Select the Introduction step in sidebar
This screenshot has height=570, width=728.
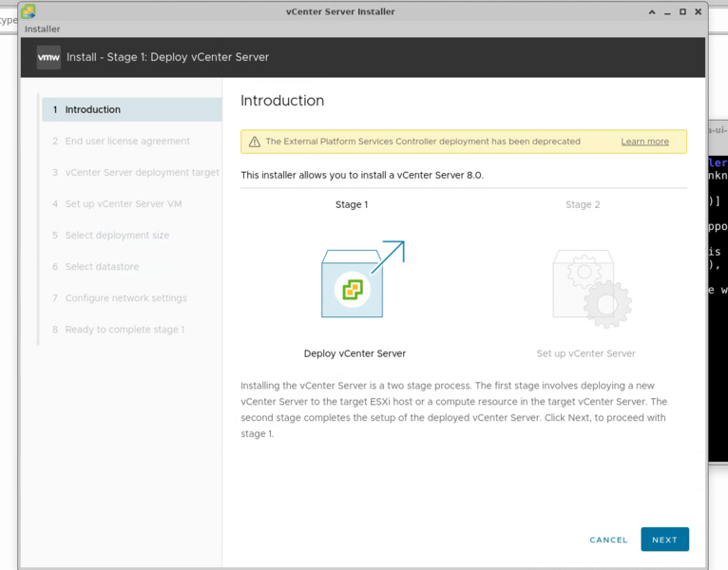[x=132, y=109]
